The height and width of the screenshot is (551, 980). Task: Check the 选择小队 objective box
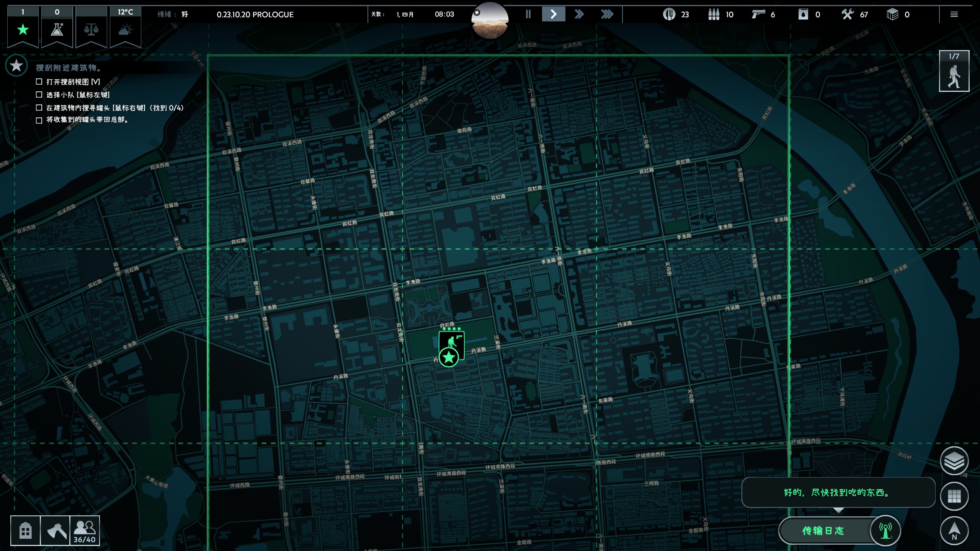pyautogui.click(x=39, y=95)
